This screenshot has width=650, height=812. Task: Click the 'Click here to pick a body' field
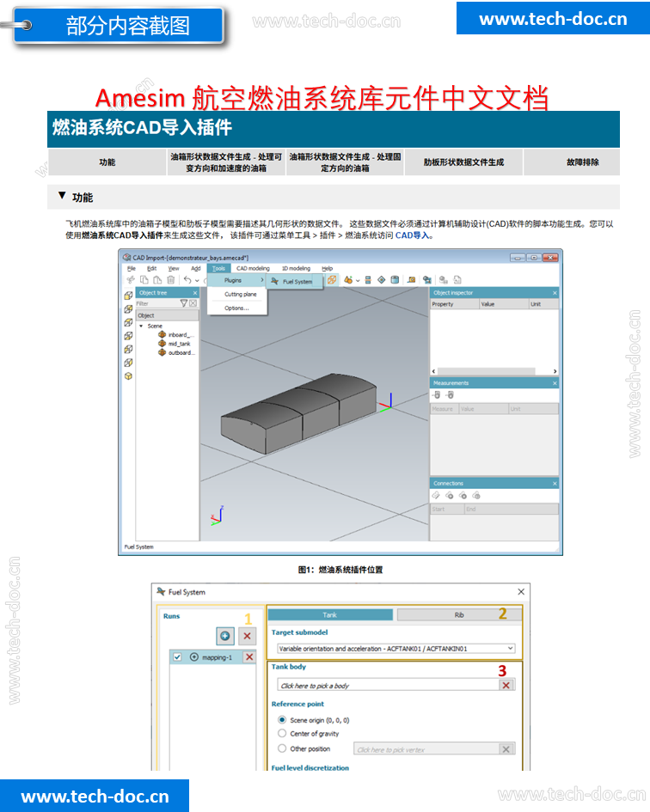(x=388, y=685)
